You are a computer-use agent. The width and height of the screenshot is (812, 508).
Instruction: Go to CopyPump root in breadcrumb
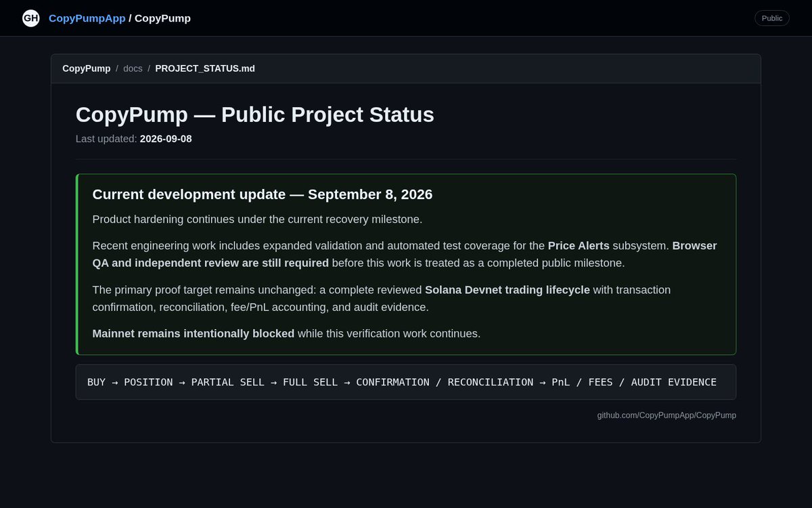pyautogui.click(x=87, y=68)
